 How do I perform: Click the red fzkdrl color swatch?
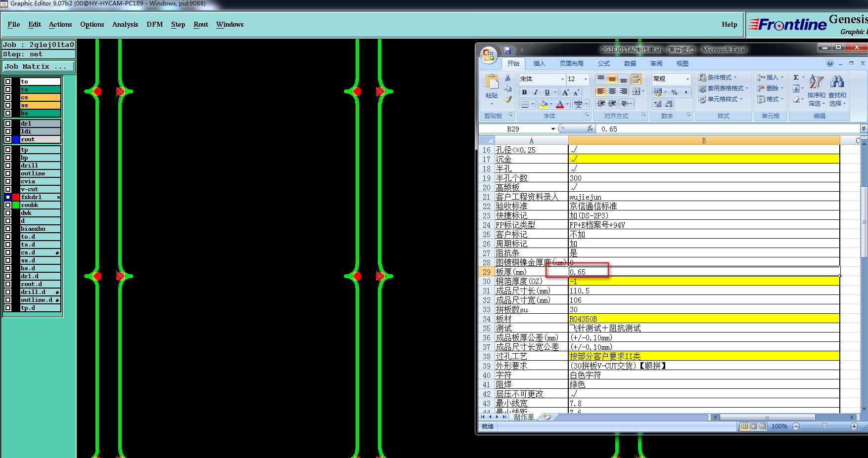(x=16, y=197)
